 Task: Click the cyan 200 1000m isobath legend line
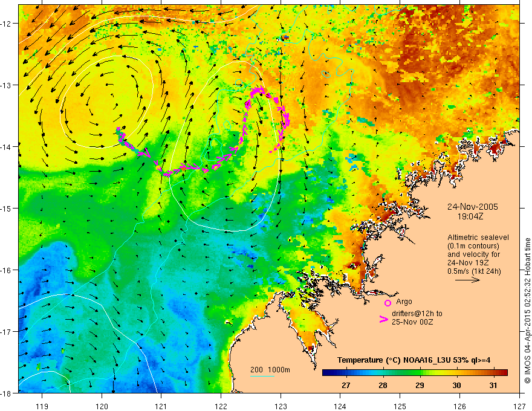262,376
